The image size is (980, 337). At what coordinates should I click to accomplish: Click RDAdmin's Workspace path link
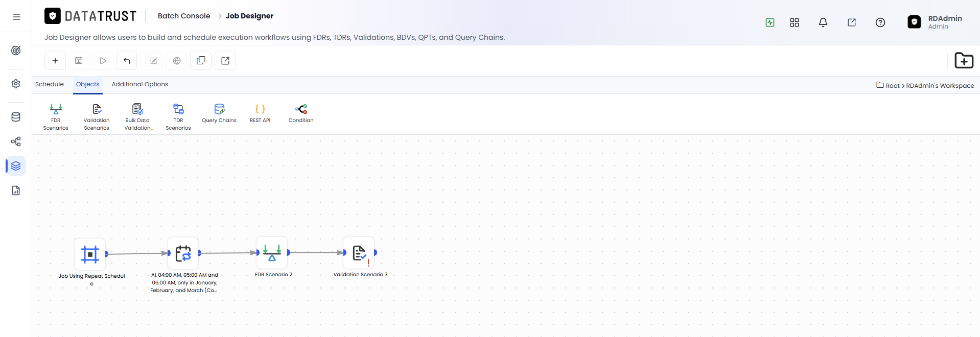[940, 86]
